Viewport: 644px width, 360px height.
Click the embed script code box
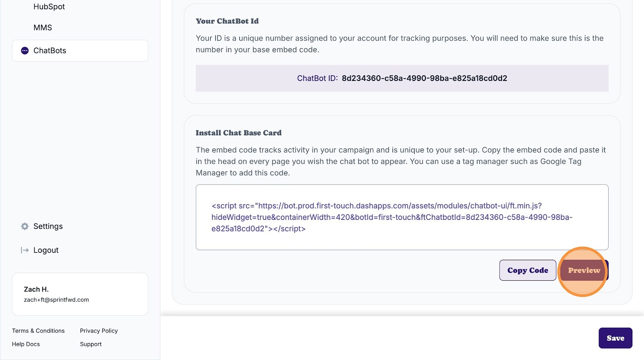(x=402, y=217)
